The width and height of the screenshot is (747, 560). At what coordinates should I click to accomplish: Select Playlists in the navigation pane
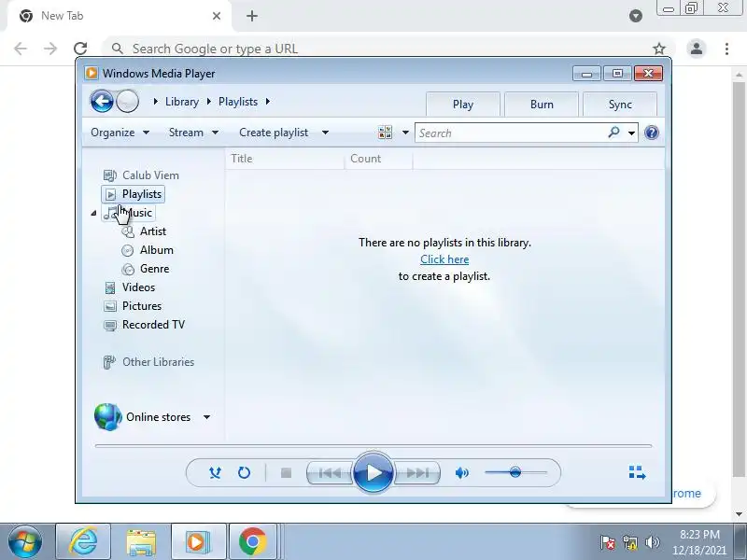point(133,194)
